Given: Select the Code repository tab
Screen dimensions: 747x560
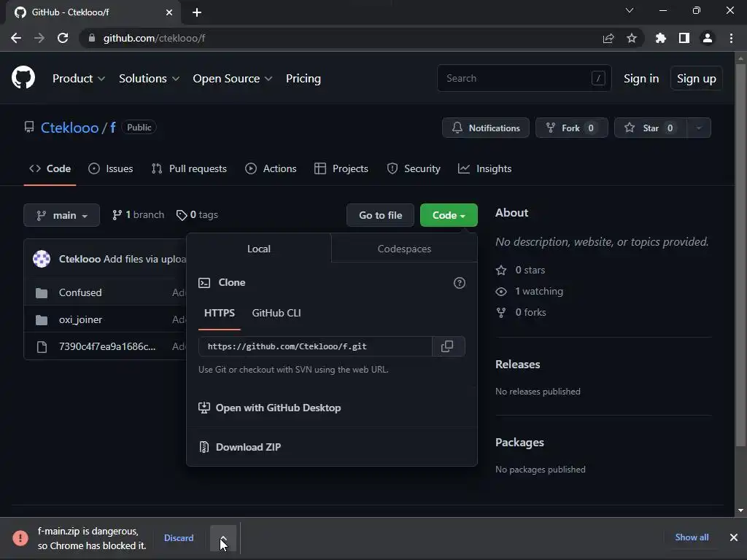Looking at the screenshot, I should pyautogui.click(x=50, y=168).
